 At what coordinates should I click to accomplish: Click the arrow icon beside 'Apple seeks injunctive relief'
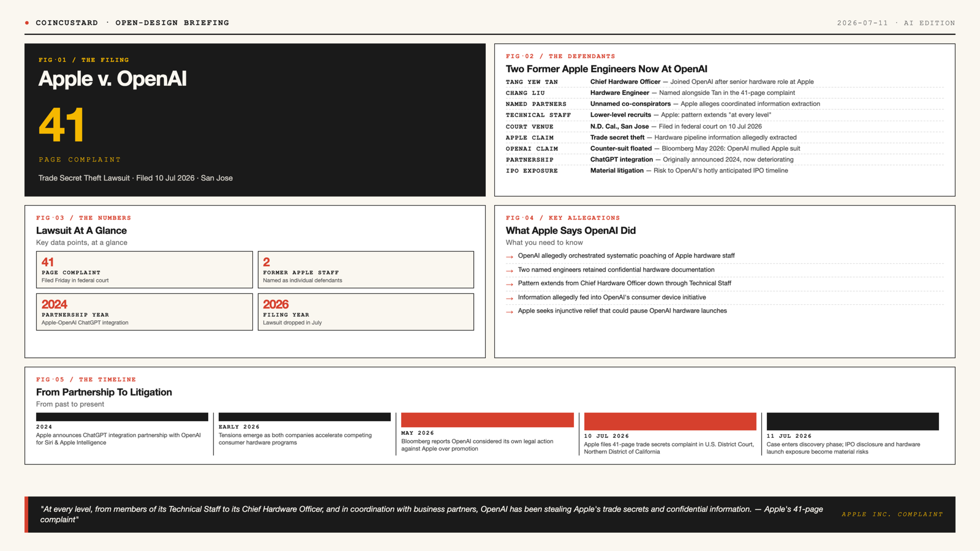pyautogui.click(x=510, y=312)
